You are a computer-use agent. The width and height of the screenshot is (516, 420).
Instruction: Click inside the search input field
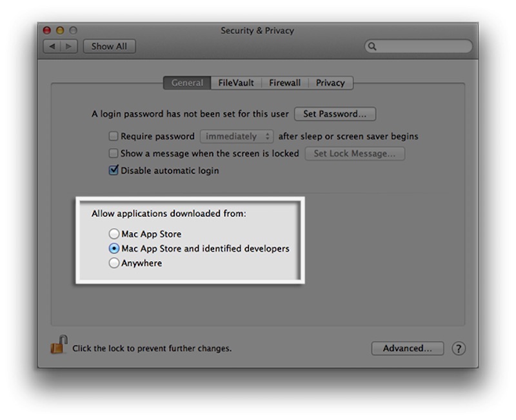click(x=419, y=46)
